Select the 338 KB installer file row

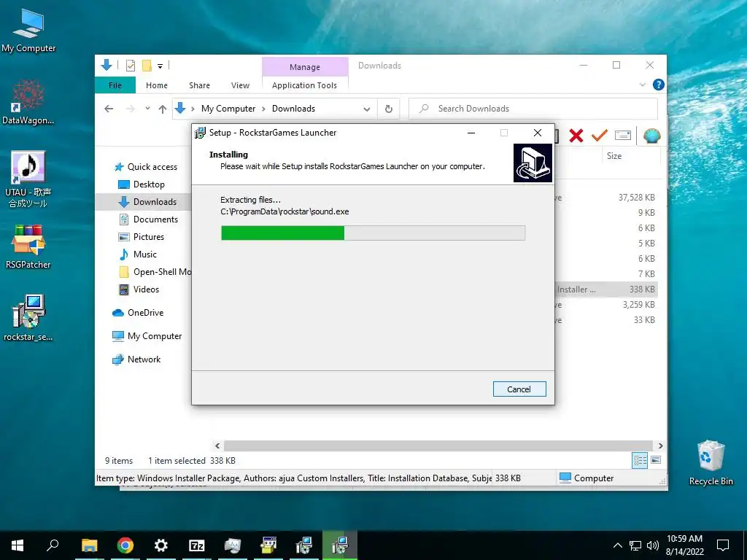[606, 289]
